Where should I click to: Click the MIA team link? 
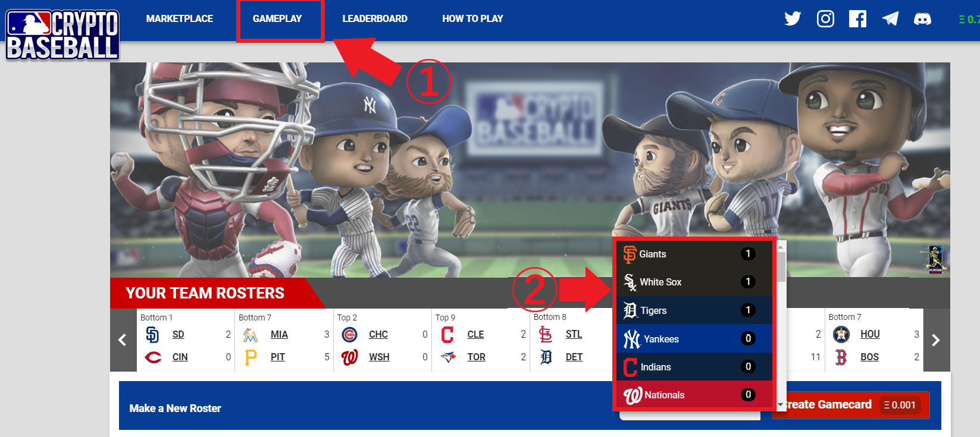(x=279, y=334)
